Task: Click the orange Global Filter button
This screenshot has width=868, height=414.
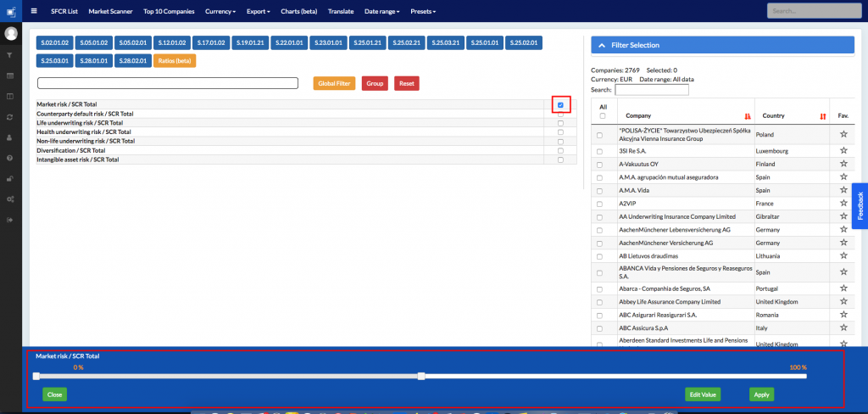Action: coord(334,83)
